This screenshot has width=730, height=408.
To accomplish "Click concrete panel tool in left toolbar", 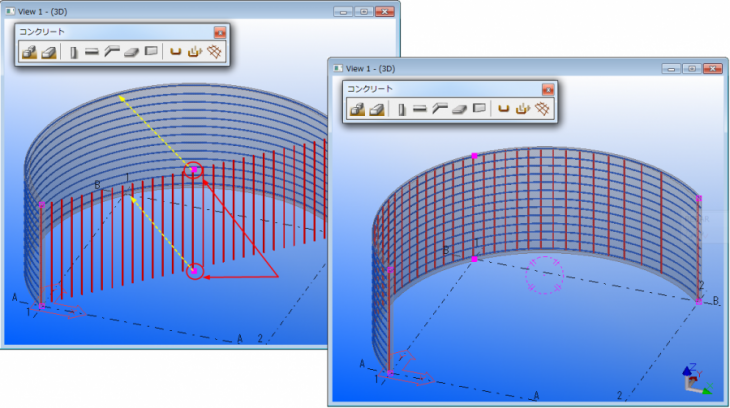I will pos(151,52).
